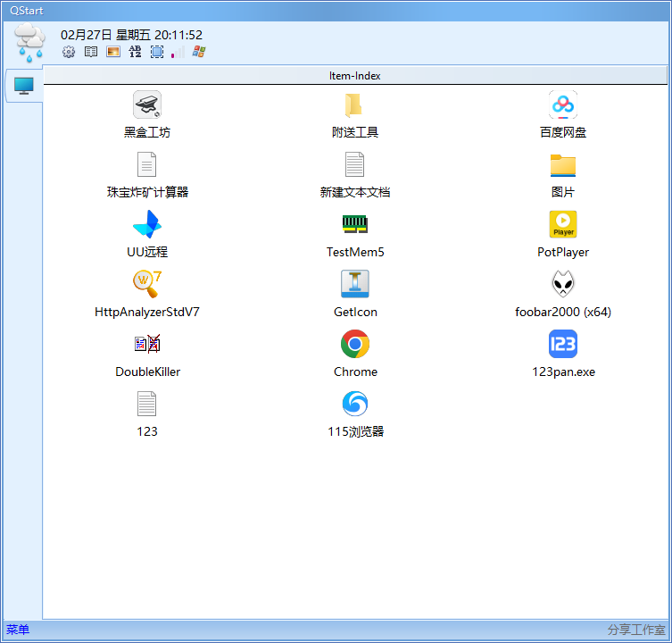Screen dimensions: 672x643
Task: Click the Windows logo toolbar icon
Action: click(199, 52)
